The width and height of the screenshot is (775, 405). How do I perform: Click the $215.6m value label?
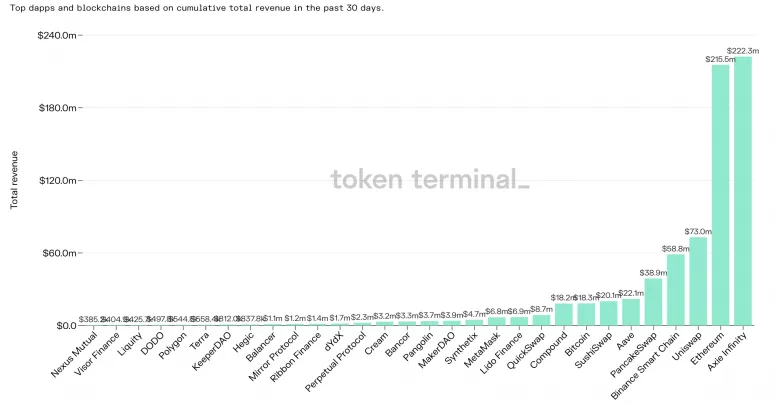[x=720, y=60]
